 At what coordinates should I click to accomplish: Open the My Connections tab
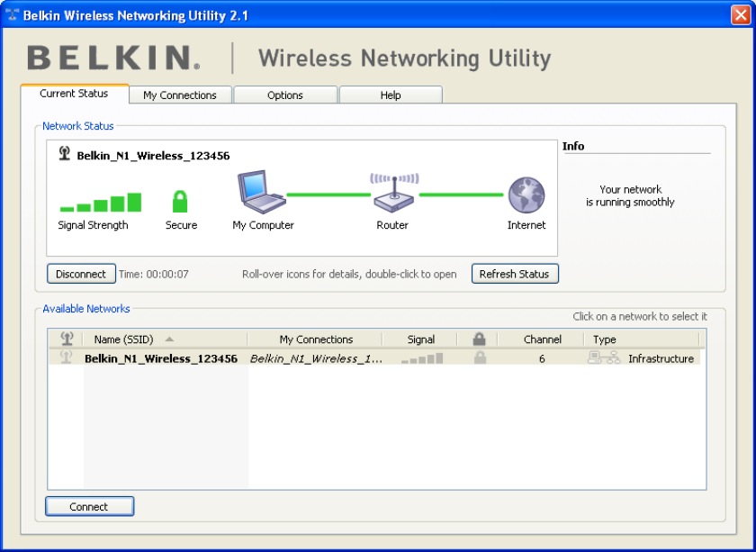(x=180, y=95)
